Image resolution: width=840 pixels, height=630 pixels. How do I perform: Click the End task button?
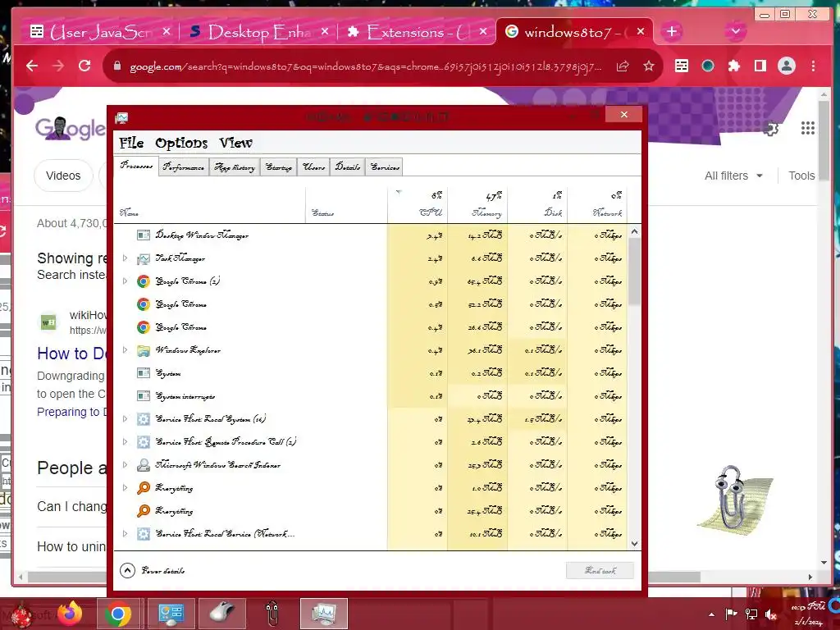(x=600, y=571)
